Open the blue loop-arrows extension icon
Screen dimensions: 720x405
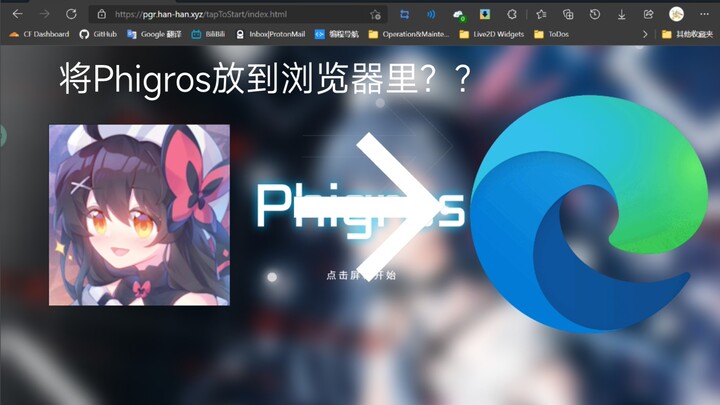pos(405,15)
